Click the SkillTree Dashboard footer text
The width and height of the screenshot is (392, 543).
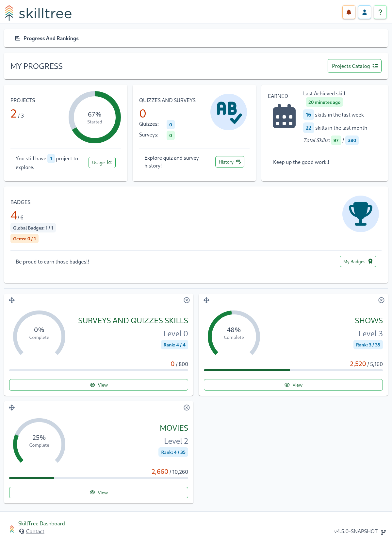(x=41, y=523)
